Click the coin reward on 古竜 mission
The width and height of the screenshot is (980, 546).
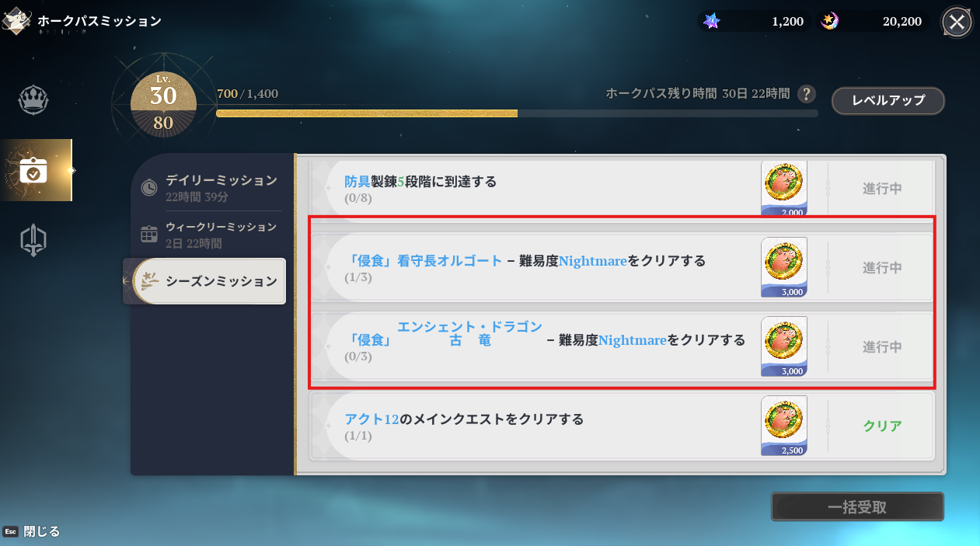click(783, 346)
